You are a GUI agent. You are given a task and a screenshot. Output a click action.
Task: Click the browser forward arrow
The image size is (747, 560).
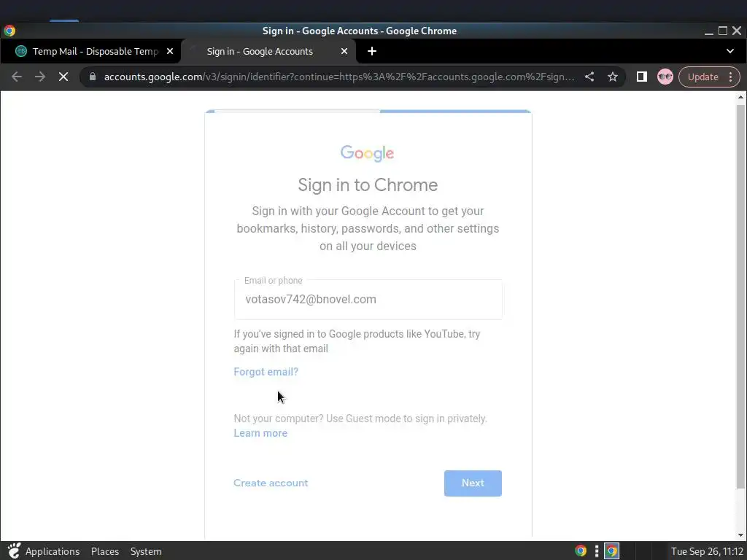pyautogui.click(x=40, y=77)
